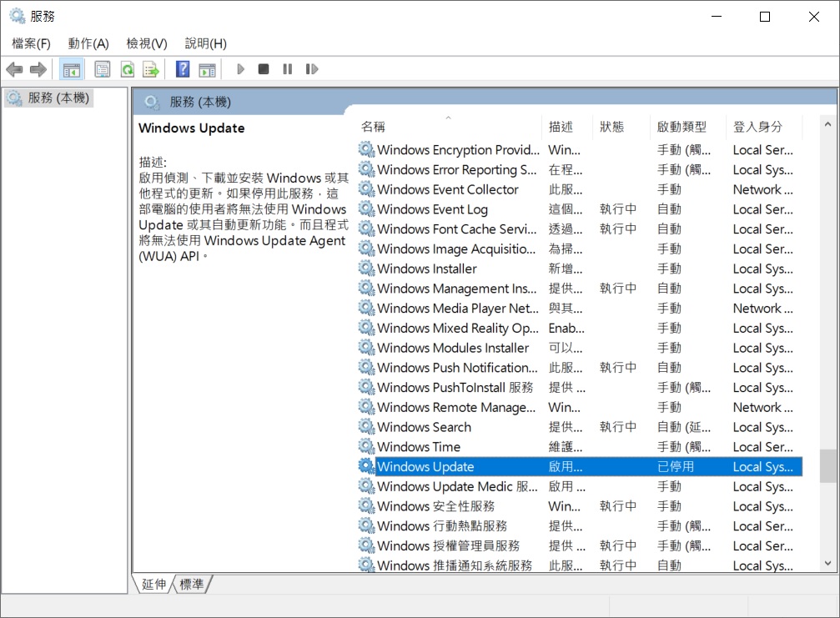840x618 pixels.
Task: Click the gear icon of Windows Time
Action: click(x=366, y=446)
